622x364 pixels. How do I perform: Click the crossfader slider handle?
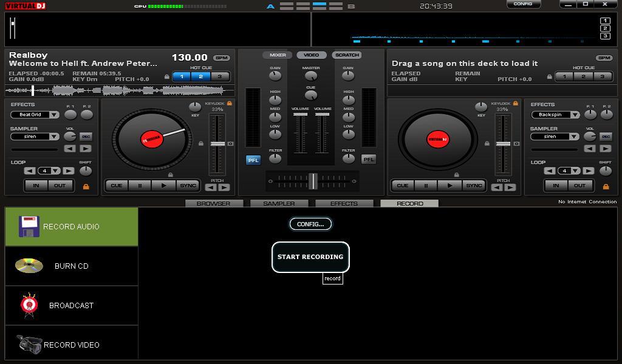click(313, 181)
